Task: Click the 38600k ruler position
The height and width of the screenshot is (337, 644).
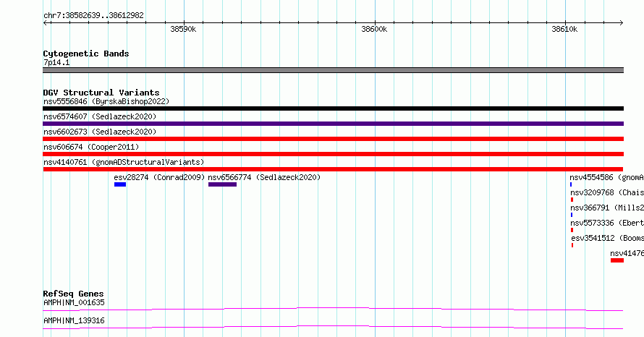Action: tap(374, 29)
